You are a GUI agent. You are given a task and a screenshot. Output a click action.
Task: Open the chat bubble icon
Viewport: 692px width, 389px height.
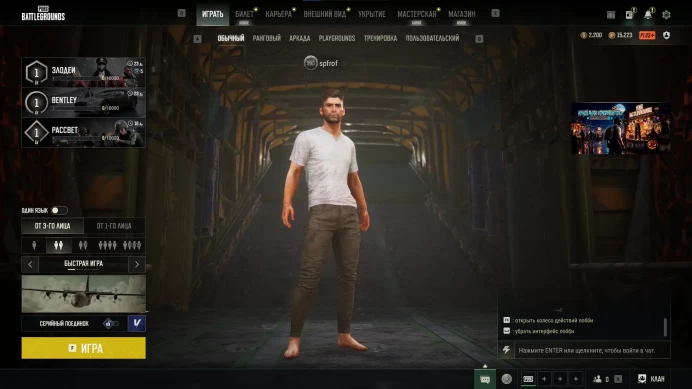pyautogui.click(x=485, y=379)
